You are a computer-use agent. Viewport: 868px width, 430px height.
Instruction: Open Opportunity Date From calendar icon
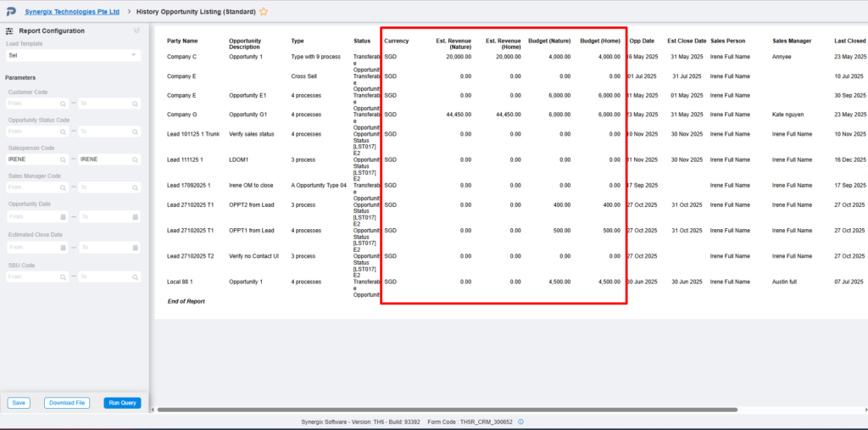click(63, 216)
